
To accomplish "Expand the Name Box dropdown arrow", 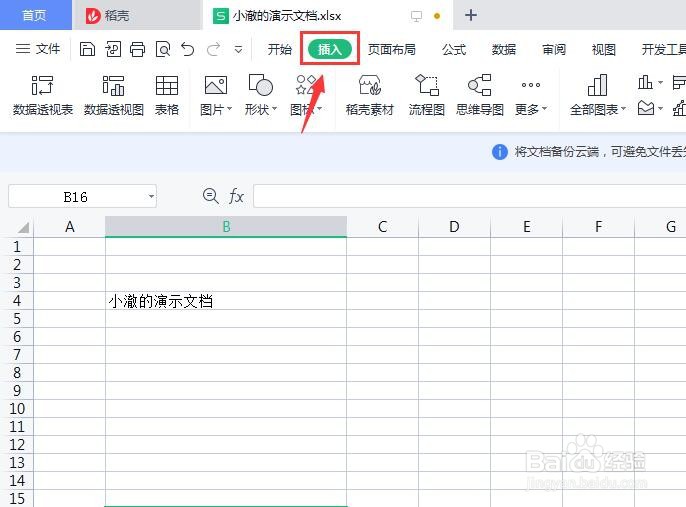I will pyautogui.click(x=151, y=196).
